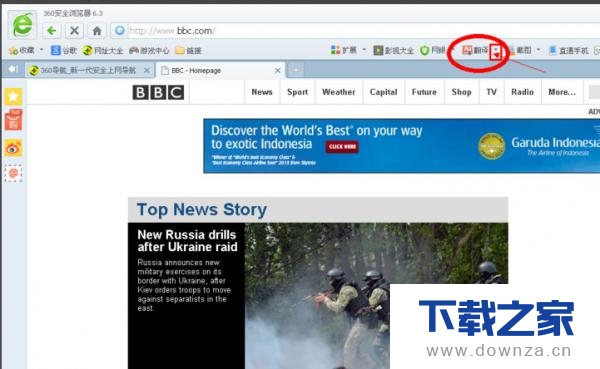This screenshot has height=369, width=600.
Task: Expand the 扩展 dropdown arrow
Action: [x=364, y=50]
